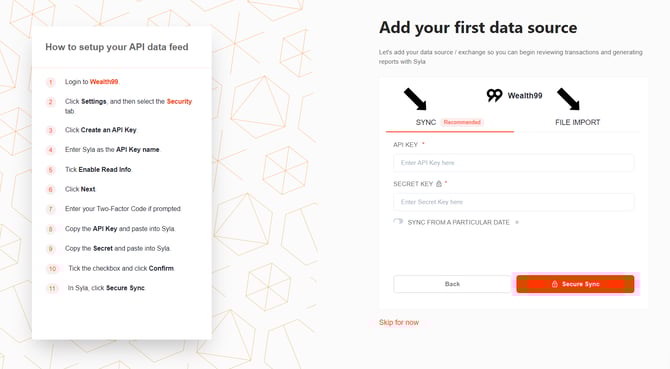Open the Wealth99 link in step 1
This screenshot has width=670, height=369.
(104, 82)
